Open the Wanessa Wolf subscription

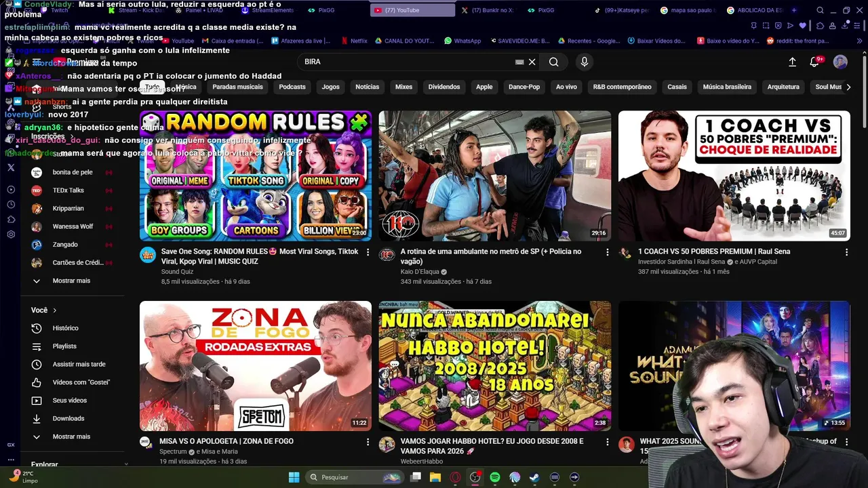point(73,226)
